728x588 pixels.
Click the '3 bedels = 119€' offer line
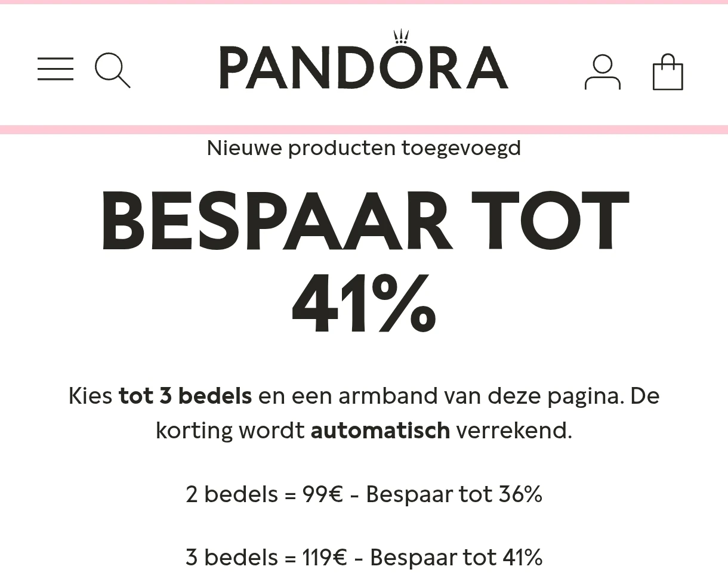coord(266,558)
